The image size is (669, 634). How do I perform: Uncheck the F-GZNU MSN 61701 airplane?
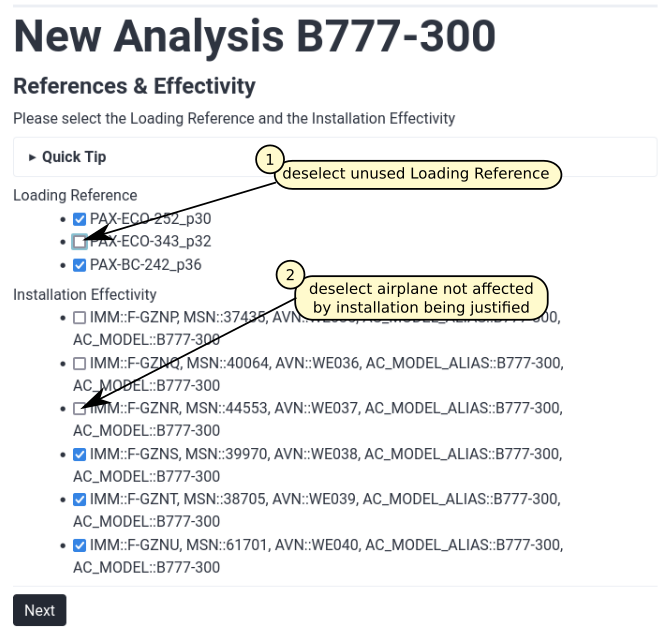pyautogui.click(x=80, y=545)
